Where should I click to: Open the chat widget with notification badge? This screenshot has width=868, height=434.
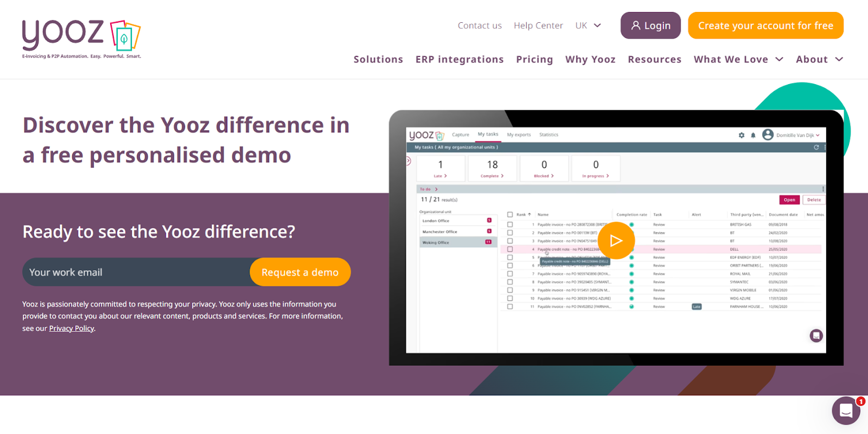coord(846,411)
